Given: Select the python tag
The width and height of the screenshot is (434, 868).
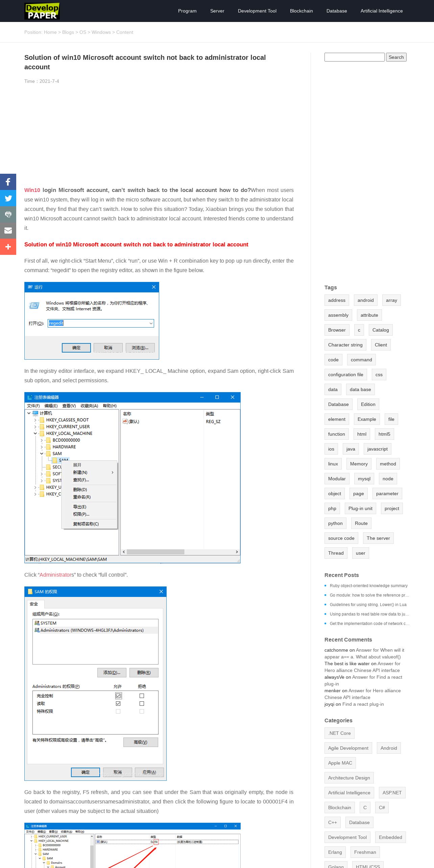Looking at the screenshot, I should tap(335, 523).
